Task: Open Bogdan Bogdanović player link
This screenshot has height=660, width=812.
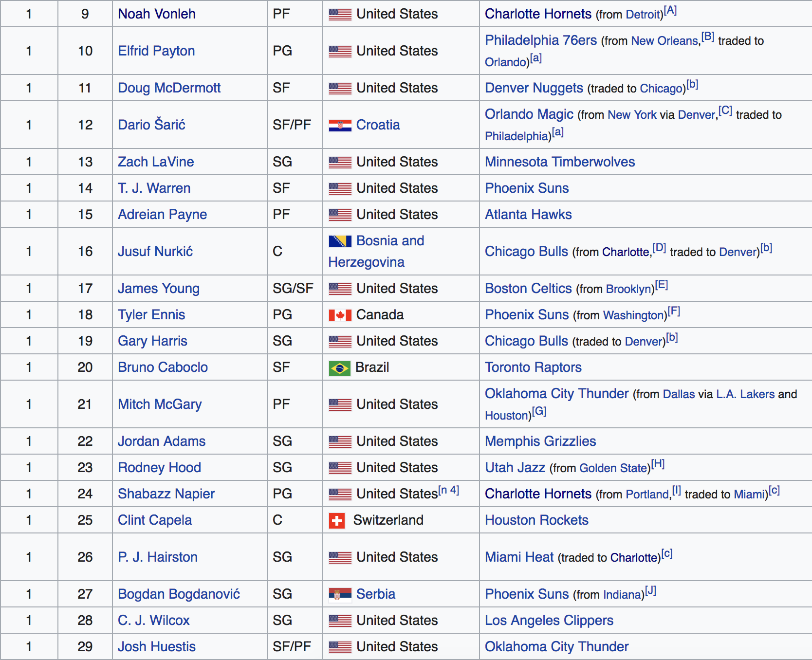Action: [179, 594]
